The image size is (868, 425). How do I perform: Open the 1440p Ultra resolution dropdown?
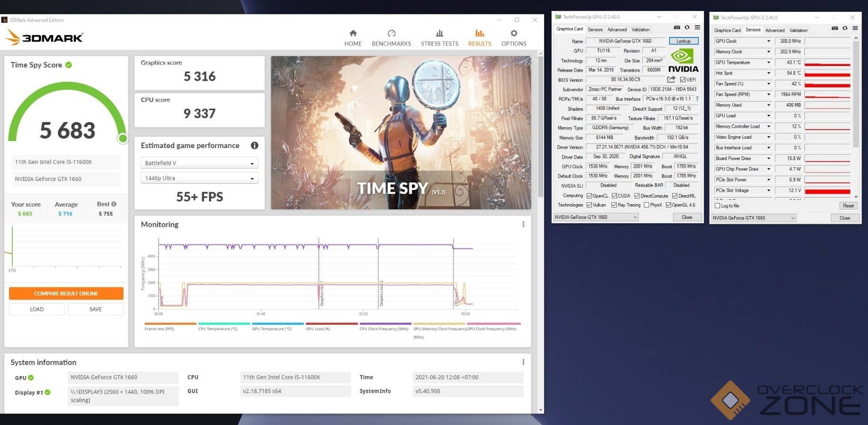coord(199,179)
